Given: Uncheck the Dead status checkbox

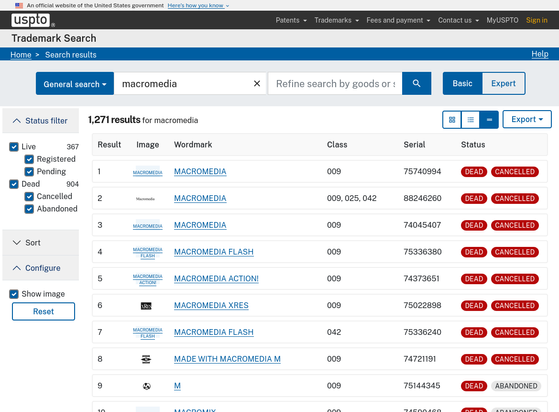Looking at the screenshot, I should tap(14, 184).
